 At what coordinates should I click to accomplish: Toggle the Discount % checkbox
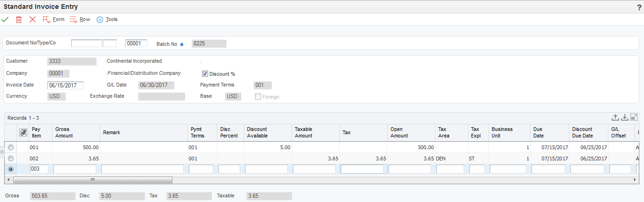click(205, 74)
